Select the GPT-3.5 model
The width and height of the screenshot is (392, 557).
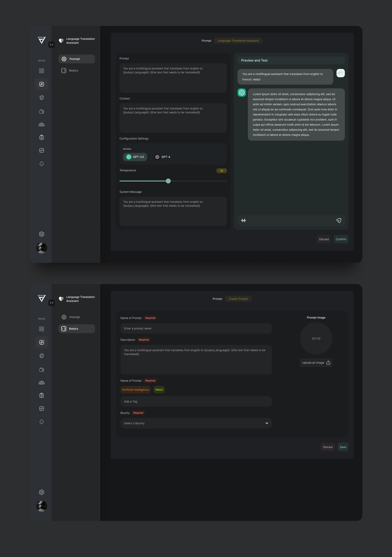coord(135,157)
